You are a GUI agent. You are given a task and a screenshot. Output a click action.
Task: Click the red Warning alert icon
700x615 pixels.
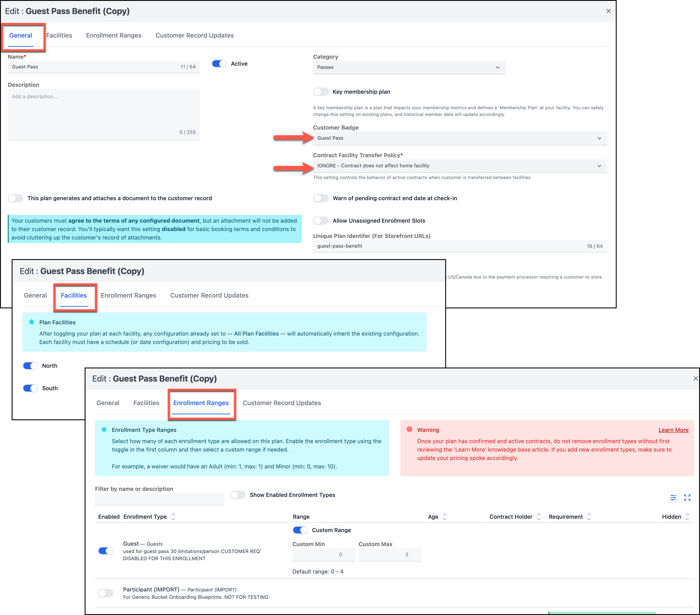coord(409,430)
